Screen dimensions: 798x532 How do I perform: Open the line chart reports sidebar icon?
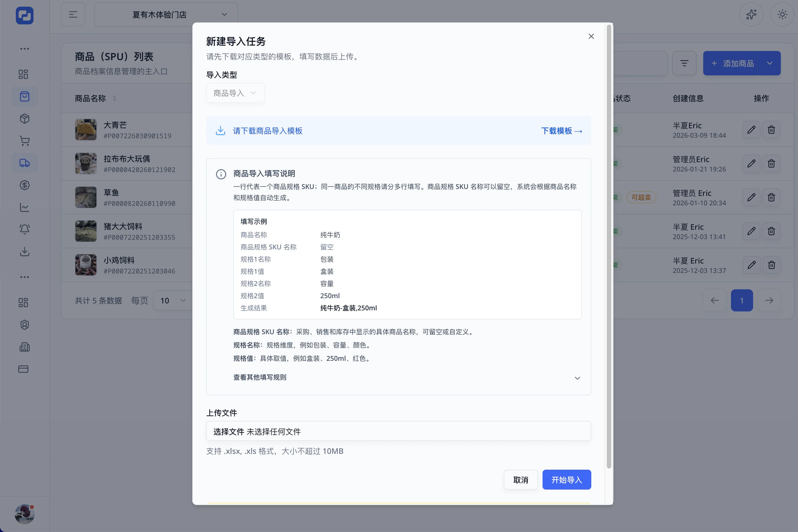click(24, 207)
